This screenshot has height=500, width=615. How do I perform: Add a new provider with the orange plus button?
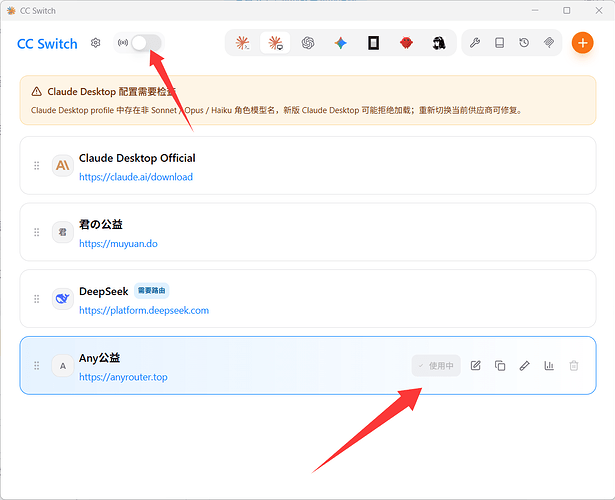[x=582, y=43]
